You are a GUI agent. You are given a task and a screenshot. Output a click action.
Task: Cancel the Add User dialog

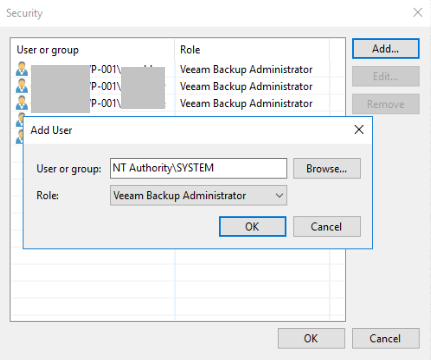pos(327,227)
